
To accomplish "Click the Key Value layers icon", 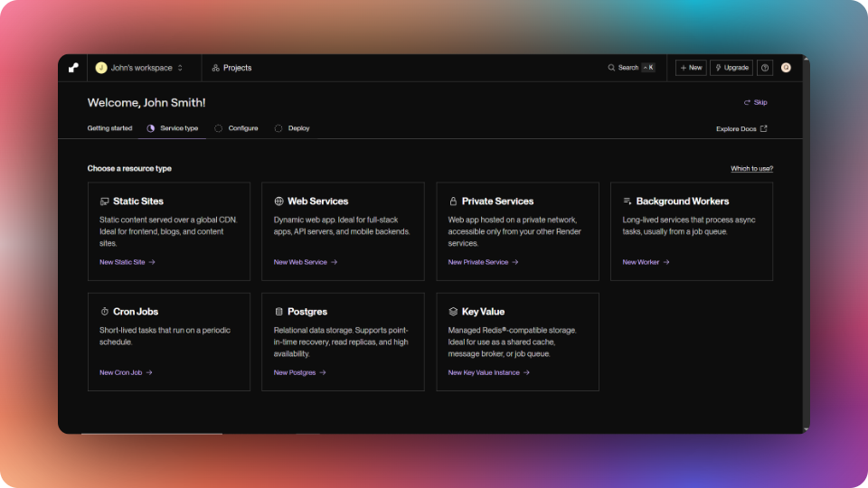I will [x=453, y=312].
